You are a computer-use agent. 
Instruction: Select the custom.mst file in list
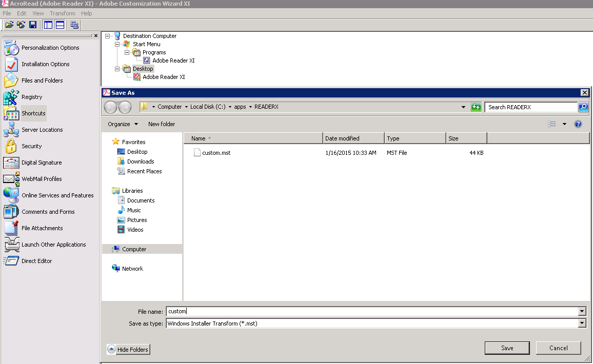(x=216, y=153)
